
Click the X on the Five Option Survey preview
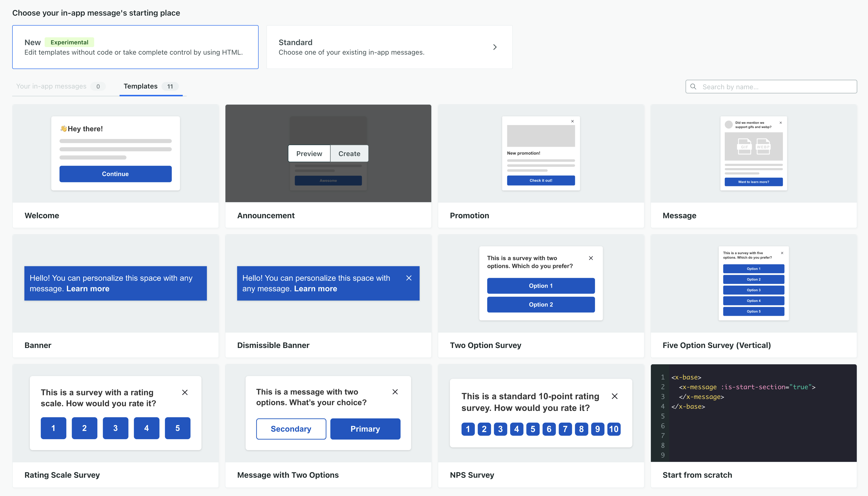pyautogui.click(x=782, y=253)
